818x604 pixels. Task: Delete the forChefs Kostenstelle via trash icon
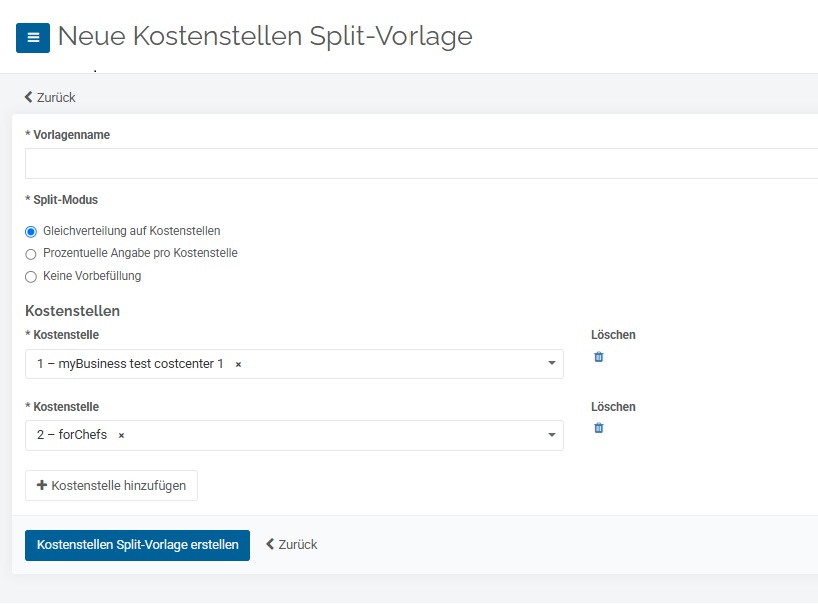[599, 428]
